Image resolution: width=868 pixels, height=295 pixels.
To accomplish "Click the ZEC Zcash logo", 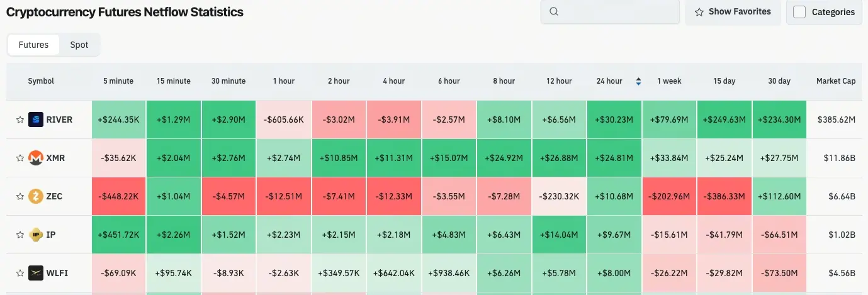I will [x=36, y=196].
